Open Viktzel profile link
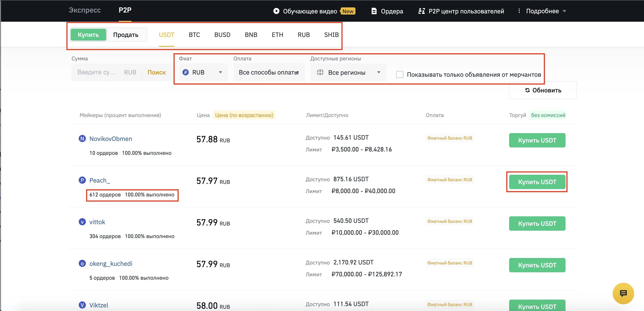The image size is (644, 311). click(99, 305)
